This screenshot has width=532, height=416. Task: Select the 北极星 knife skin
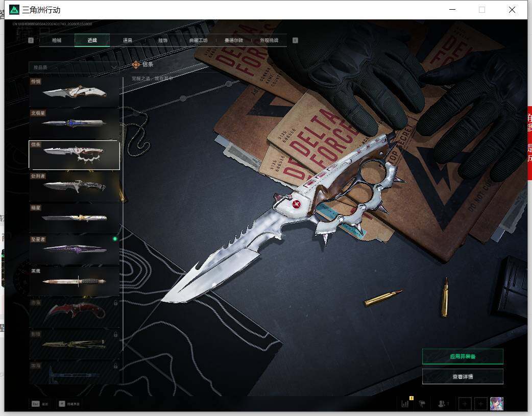pos(75,123)
